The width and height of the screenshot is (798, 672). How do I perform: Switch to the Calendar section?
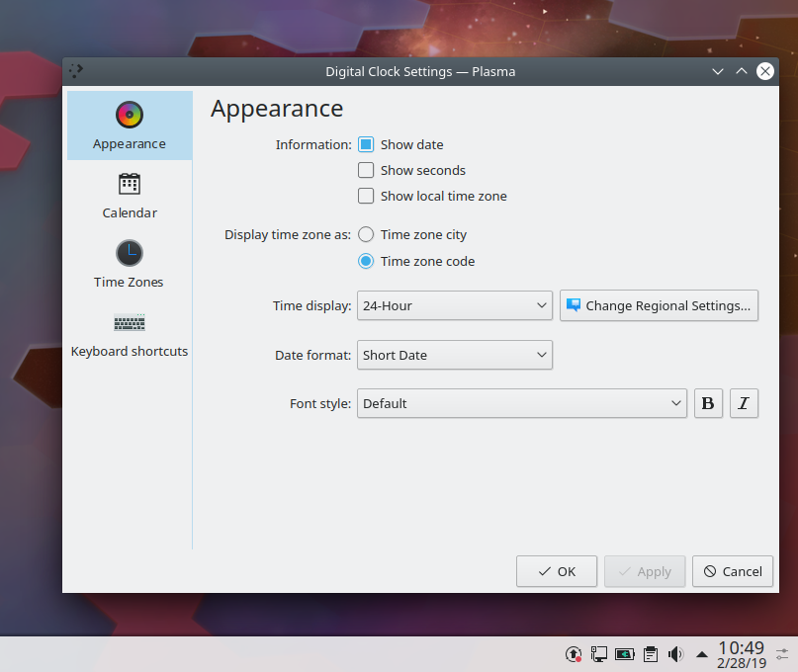130,196
